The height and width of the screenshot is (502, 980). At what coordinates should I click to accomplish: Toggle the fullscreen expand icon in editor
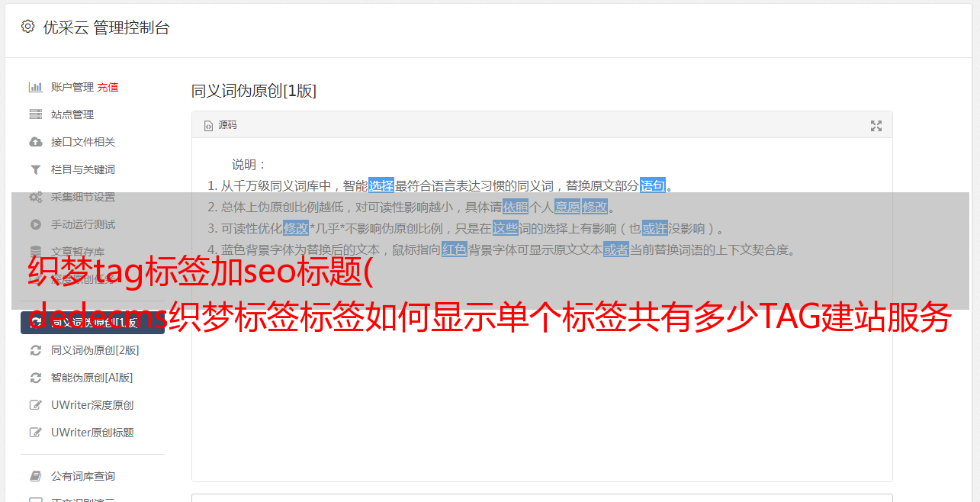(876, 126)
